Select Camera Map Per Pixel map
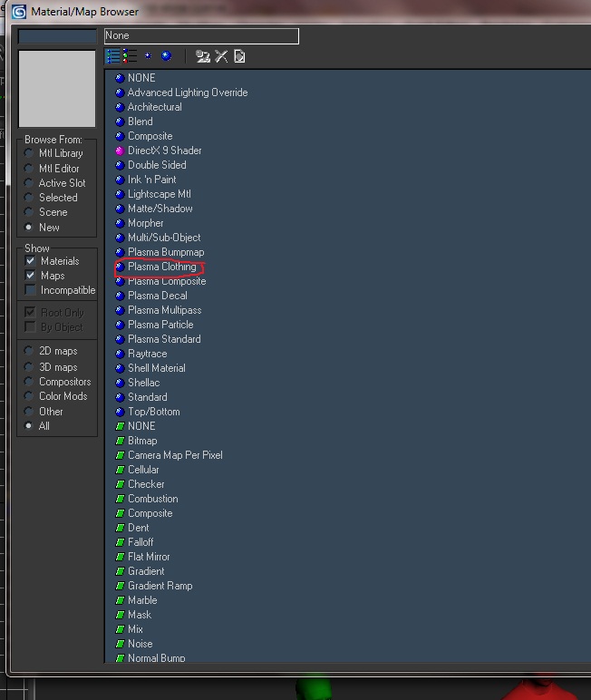The width and height of the screenshot is (591, 700). (x=175, y=455)
